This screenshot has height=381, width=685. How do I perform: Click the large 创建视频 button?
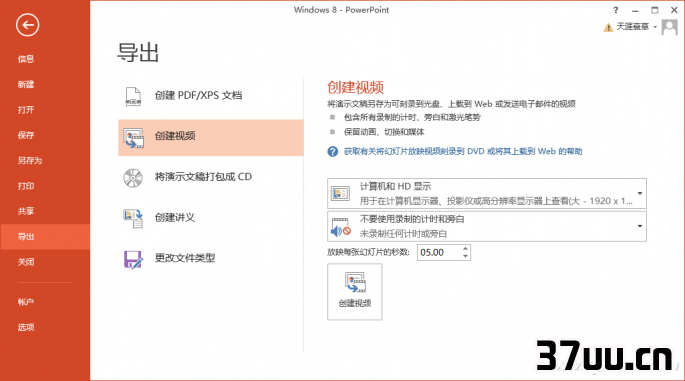355,291
